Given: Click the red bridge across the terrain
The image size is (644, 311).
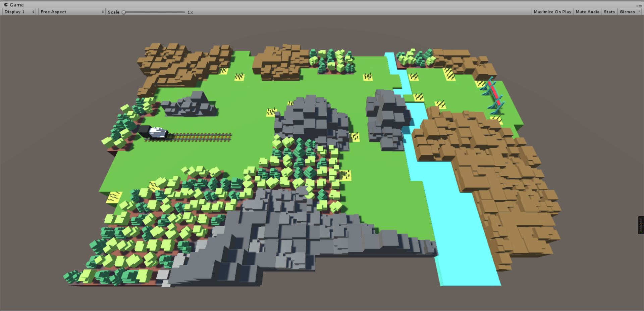Looking at the screenshot, I should tap(494, 94).
